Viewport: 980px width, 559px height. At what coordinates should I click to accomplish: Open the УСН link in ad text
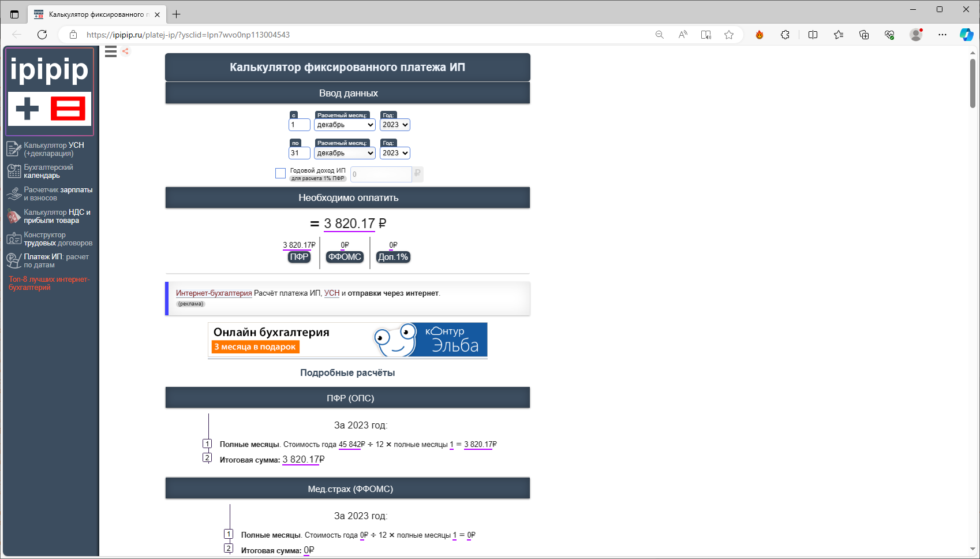[x=332, y=293]
